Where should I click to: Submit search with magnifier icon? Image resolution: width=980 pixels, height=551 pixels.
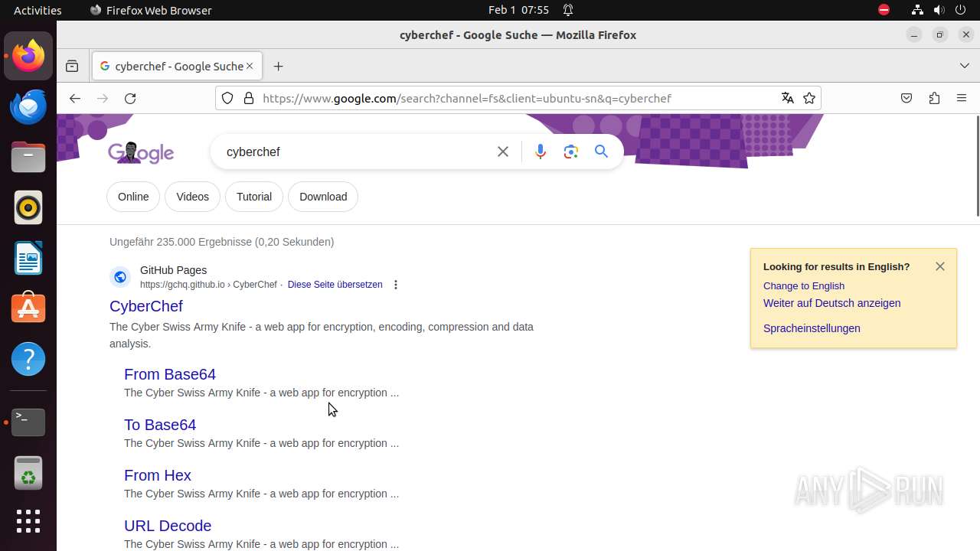(601, 152)
